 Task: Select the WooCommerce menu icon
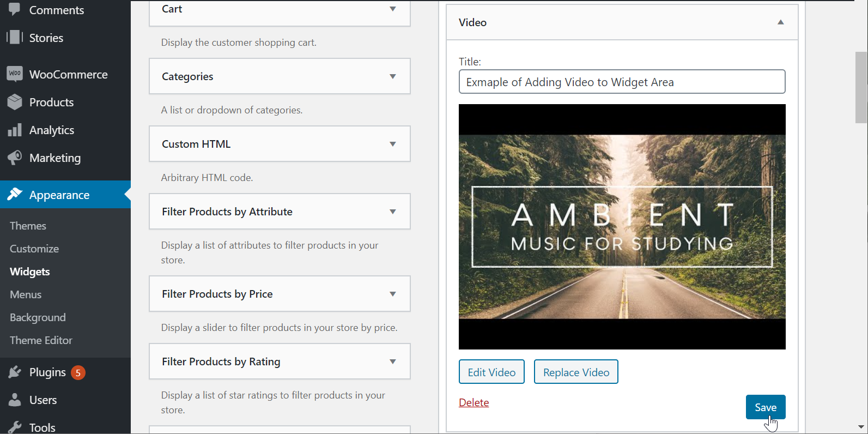point(14,74)
